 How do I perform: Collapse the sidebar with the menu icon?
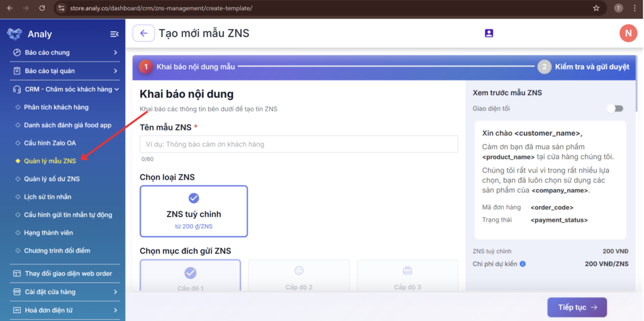[x=114, y=34]
